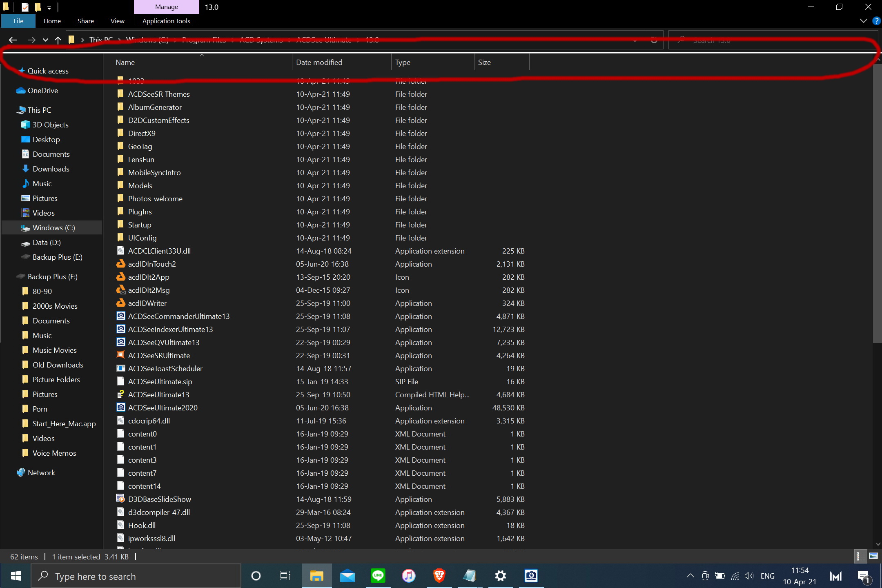Open the Share ribbon tab
The height and width of the screenshot is (588, 882).
[85, 21]
